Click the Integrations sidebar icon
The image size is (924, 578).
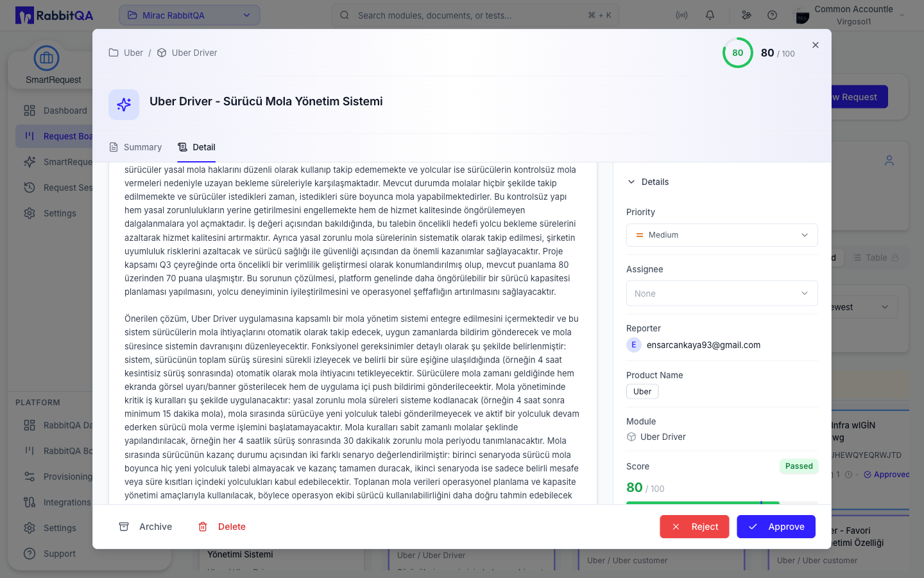[x=30, y=502]
